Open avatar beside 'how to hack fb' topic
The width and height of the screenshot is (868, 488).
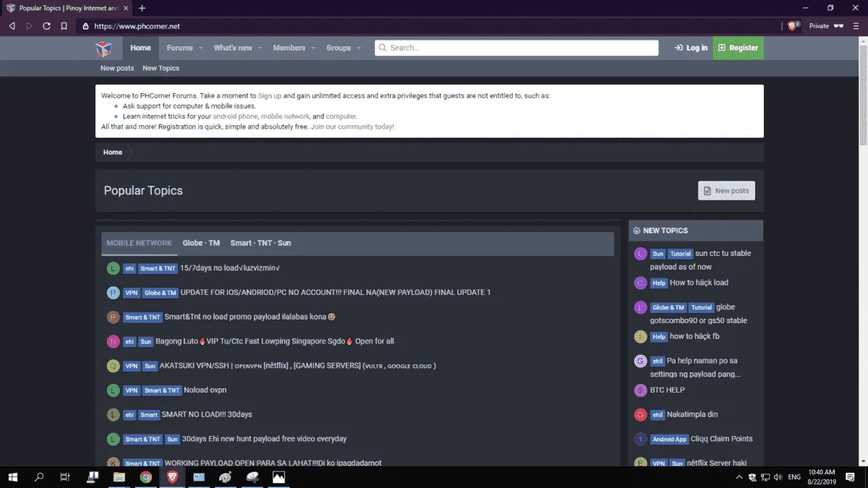coord(640,336)
